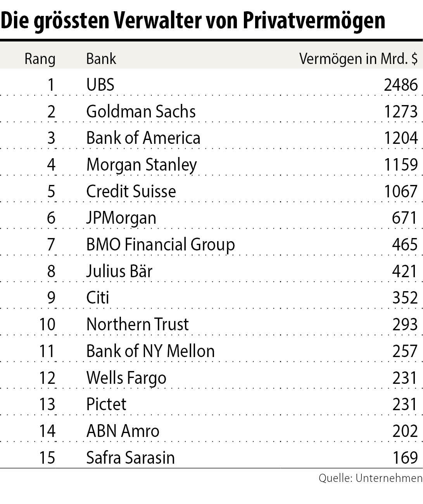This screenshot has width=423, height=504.
Task: Select the ABN Amro entry
Action: 123,431
